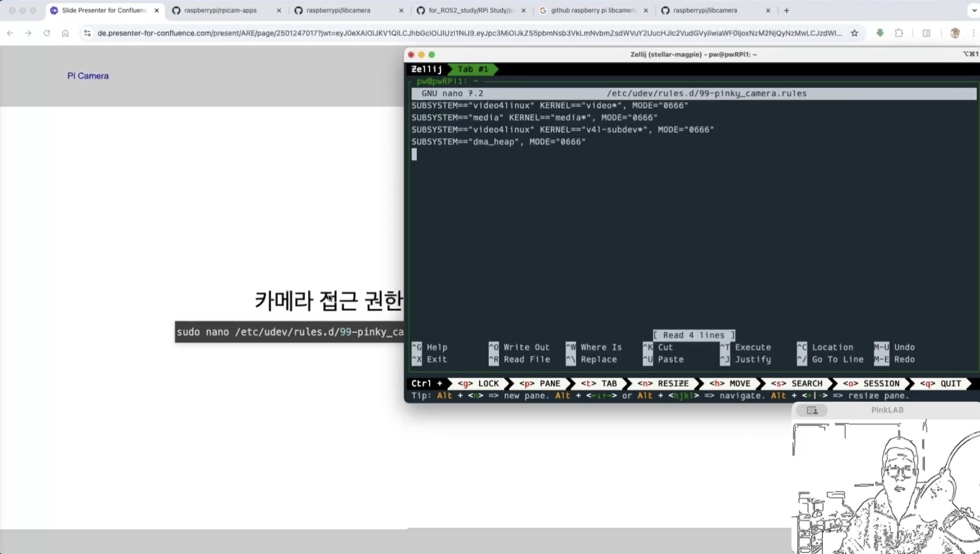
Task: Open Chrome three-dot menu
Action: pyautogui.click(x=973, y=33)
